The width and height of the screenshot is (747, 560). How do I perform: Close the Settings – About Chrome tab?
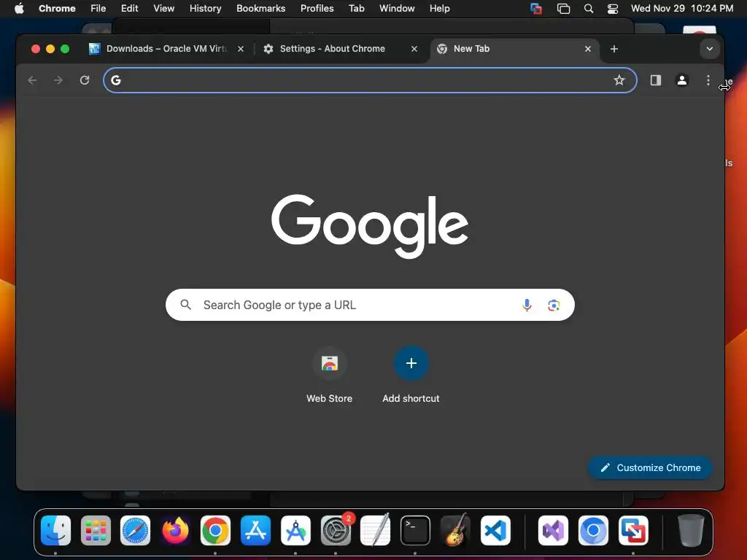pyautogui.click(x=414, y=49)
